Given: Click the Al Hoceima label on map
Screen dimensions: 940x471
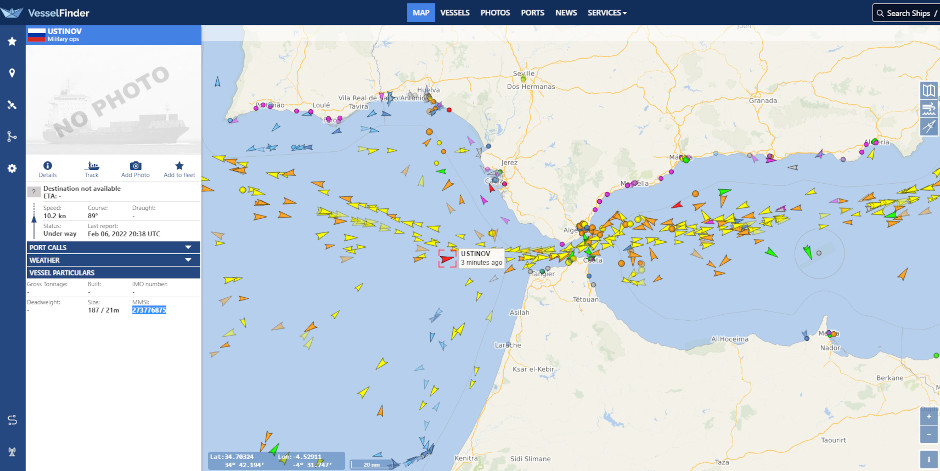Looking at the screenshot, I should (730, 339).
